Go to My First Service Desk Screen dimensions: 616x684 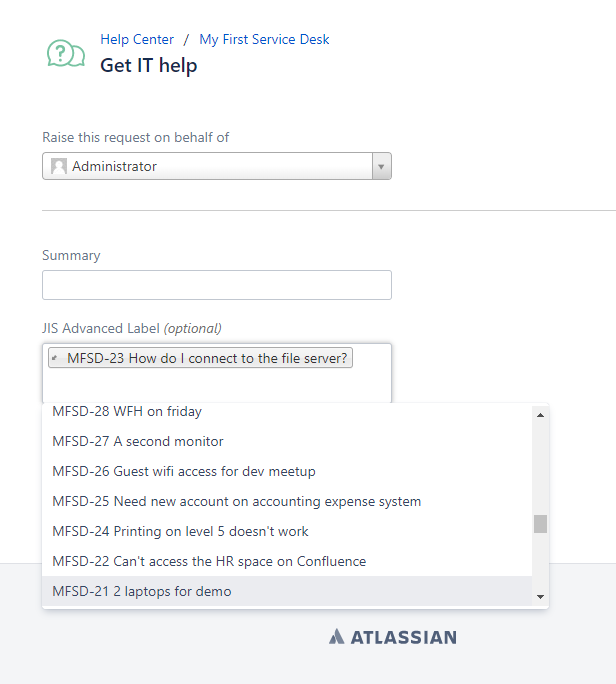[x=264, y=40]
